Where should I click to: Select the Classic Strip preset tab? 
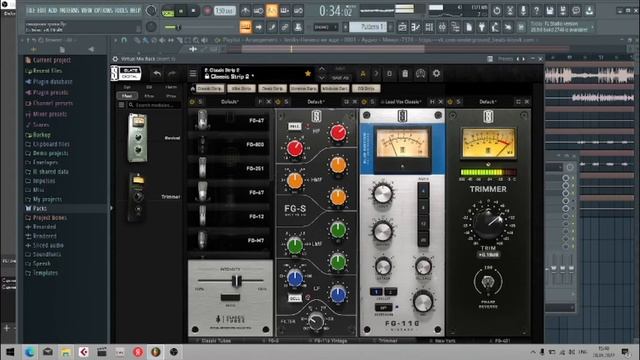(210, 88)
